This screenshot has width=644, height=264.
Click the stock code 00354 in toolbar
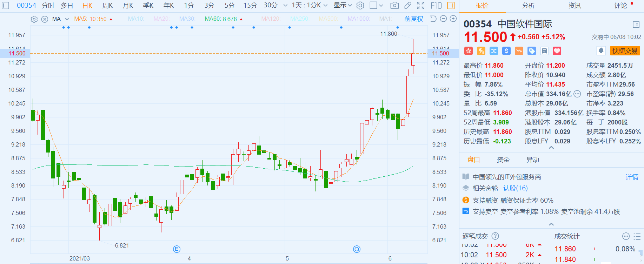tap(27, 5)
